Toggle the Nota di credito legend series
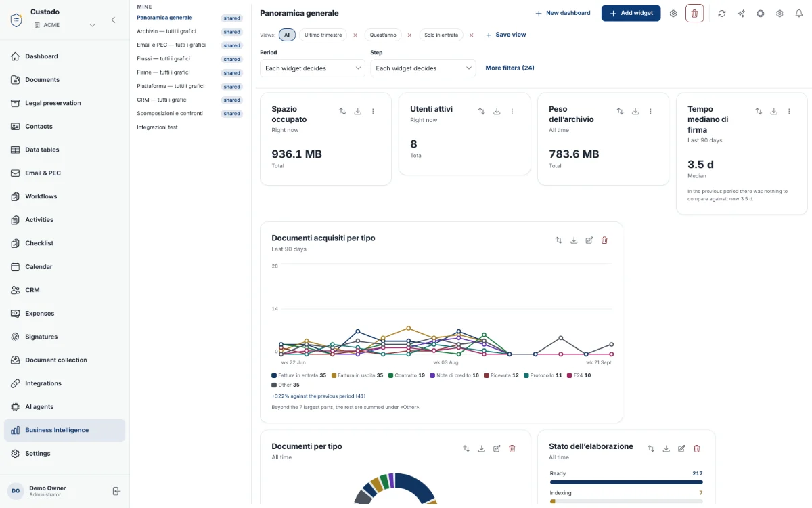 [455, 375]
